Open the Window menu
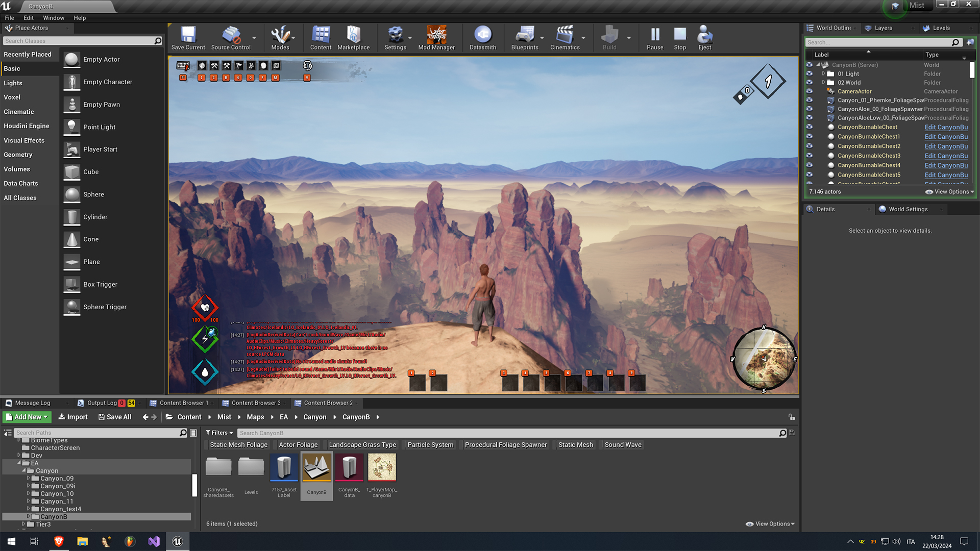980x551 pixels. [x=53, y=17]
